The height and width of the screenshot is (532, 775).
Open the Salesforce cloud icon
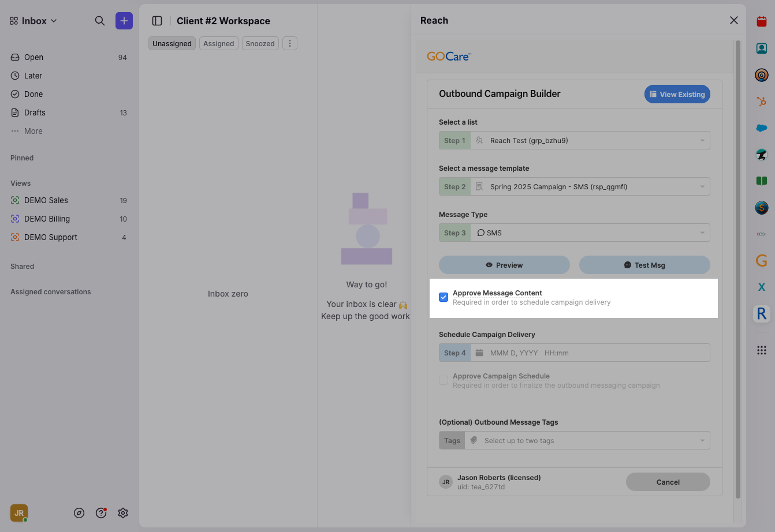pyautogui.click(x=762, y=128)
